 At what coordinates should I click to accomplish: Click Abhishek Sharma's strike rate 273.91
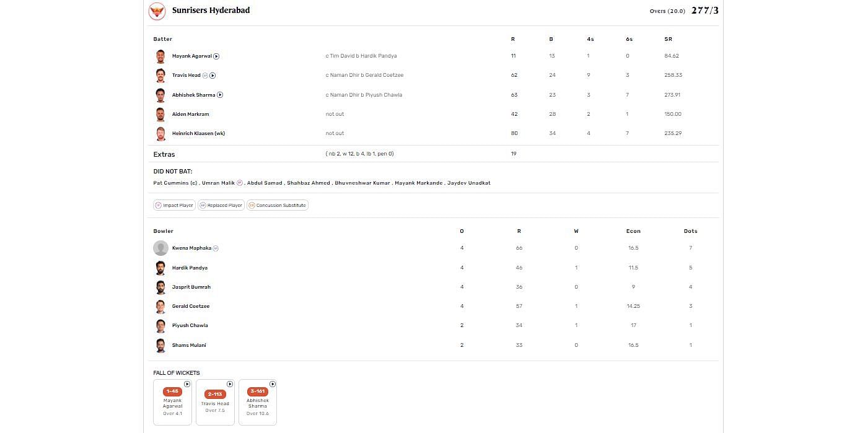point(672,95)
